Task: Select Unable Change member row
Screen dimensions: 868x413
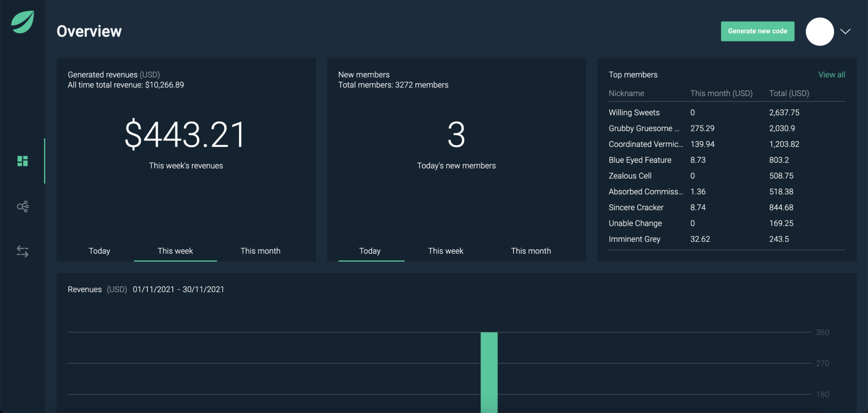Action: coord(727,223)
